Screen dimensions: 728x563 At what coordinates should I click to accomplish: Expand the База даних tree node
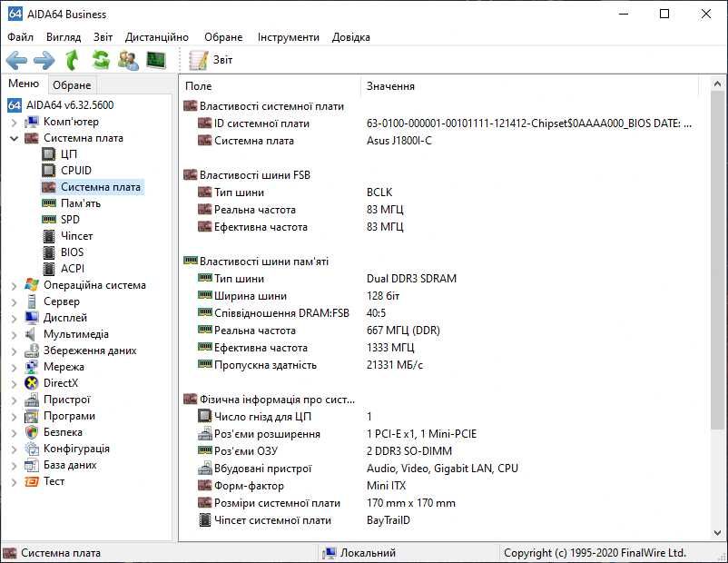(14, 466)
